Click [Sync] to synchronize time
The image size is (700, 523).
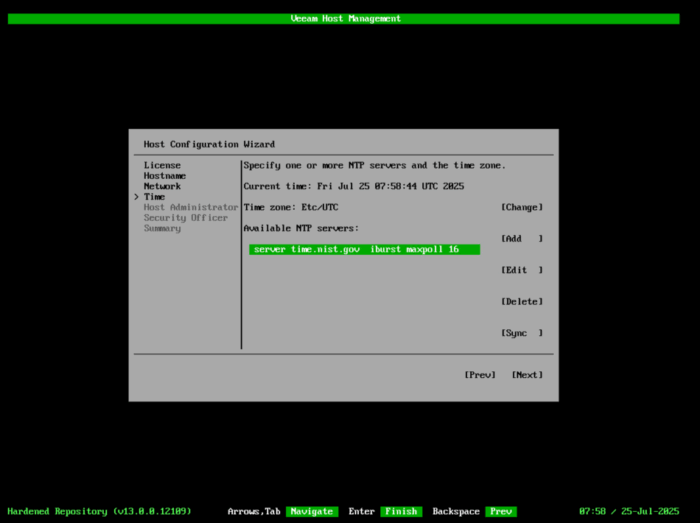pos(522,333)
